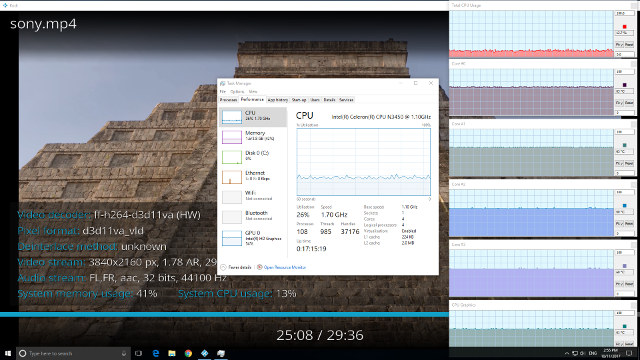The width and height of the screenshot is (640, 360).
Task: Open the Disk 0 (C:) performance graph
Action: (253, 157)
